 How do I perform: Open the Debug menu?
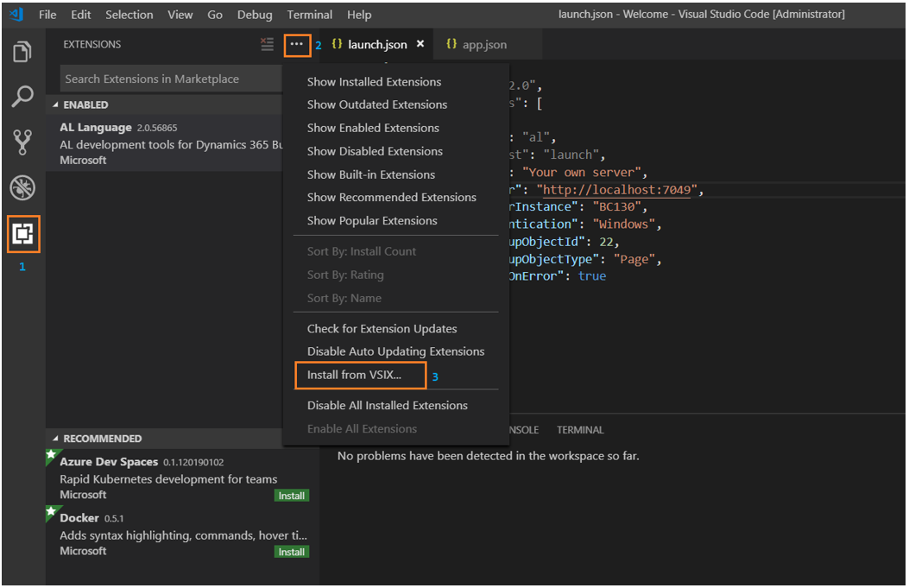tap(255, 15)
